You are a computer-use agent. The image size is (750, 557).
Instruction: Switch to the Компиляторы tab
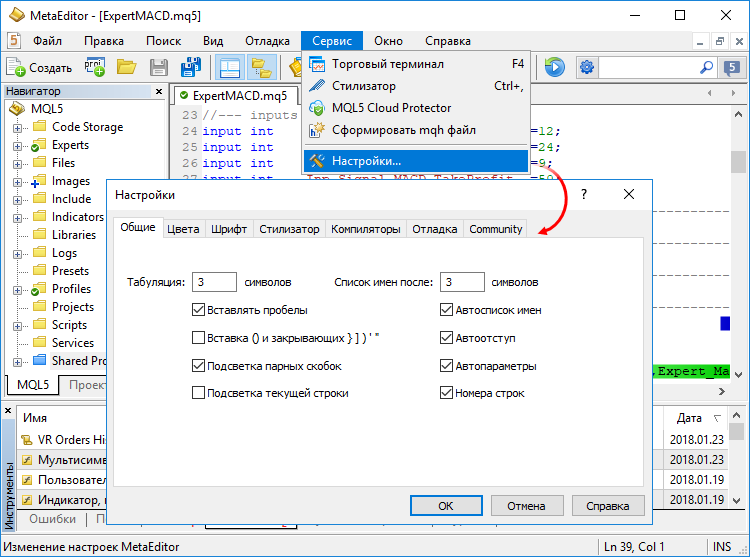tap(365, 229)
